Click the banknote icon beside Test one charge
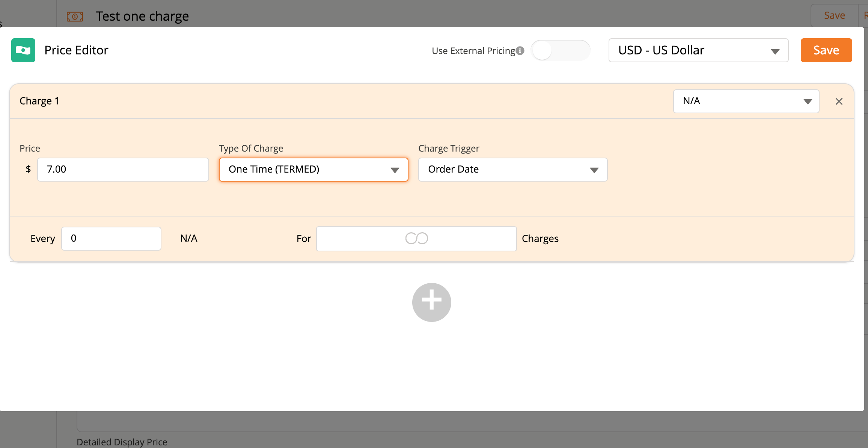Screen dimensions: 868x448 tap(75, 17)
